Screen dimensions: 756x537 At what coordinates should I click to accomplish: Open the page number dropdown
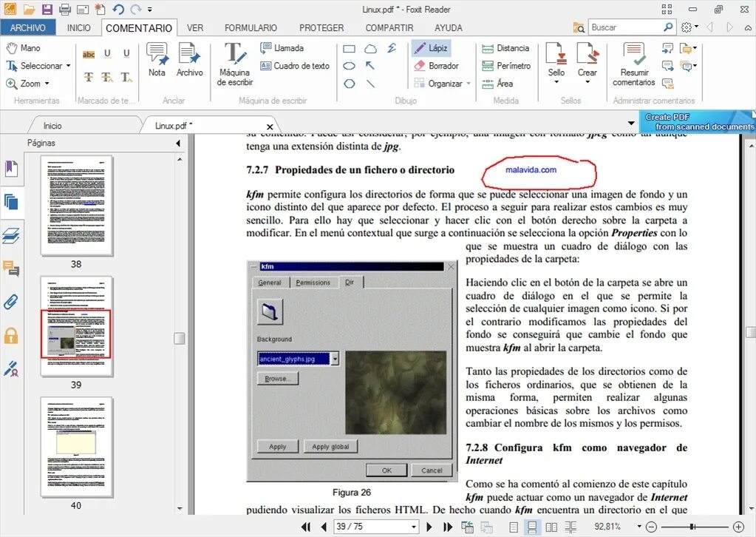(x=414, y=527)
